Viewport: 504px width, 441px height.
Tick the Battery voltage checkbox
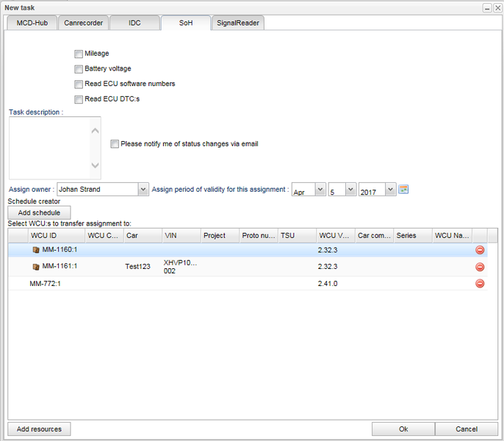coord(79,69)
